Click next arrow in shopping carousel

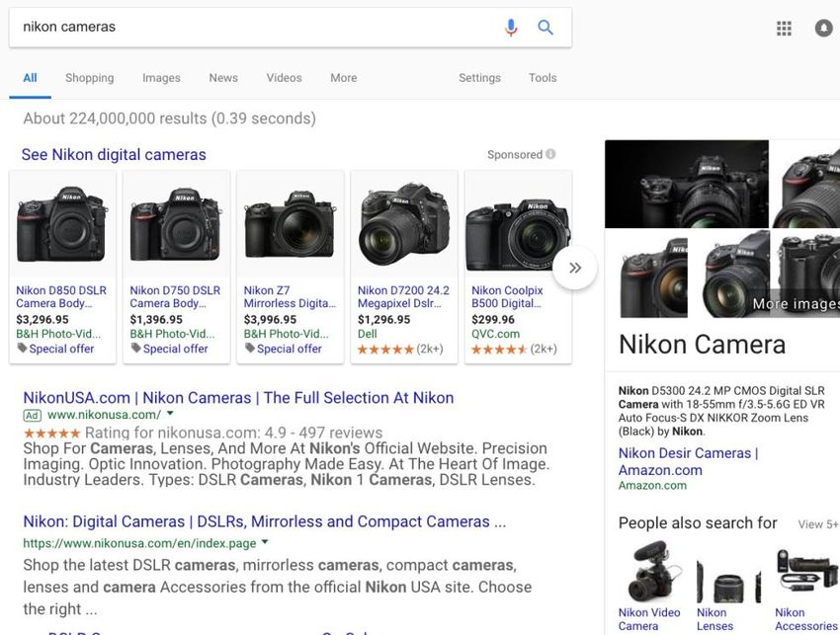tap(575, 268)
